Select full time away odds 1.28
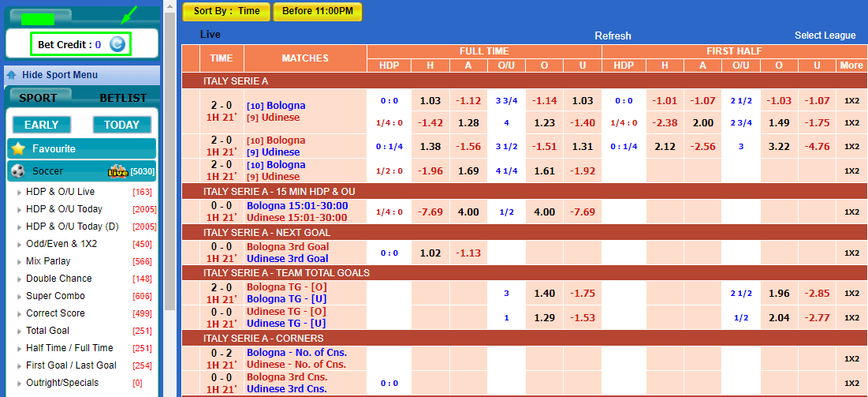Image resolution: width=868 pixels, height=397 pixels. coord(468,122)
